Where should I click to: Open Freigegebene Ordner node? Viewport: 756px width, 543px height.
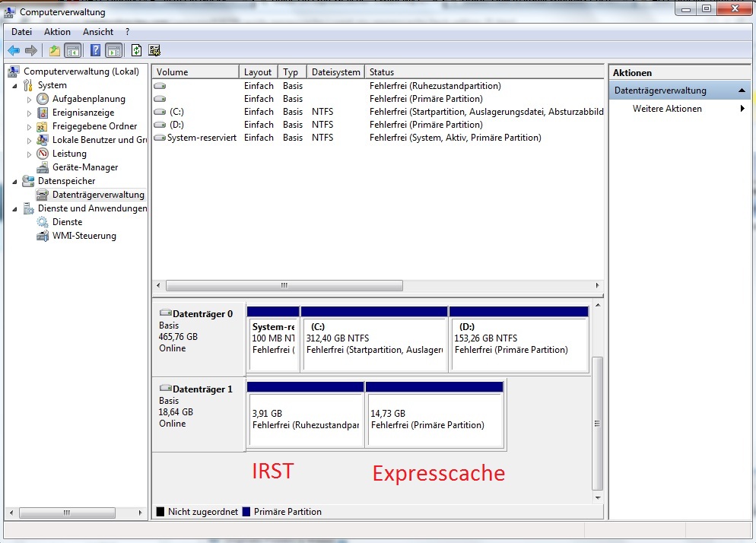(94, 126)
